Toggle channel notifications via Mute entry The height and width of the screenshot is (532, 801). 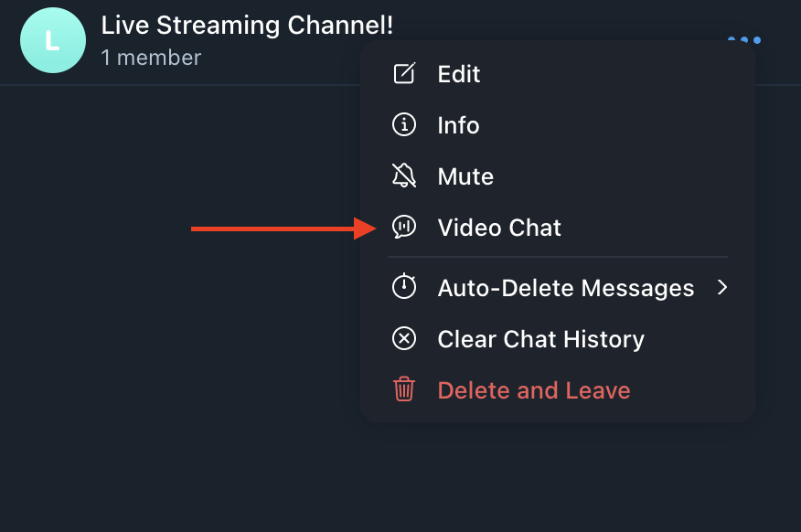(466, 176)
